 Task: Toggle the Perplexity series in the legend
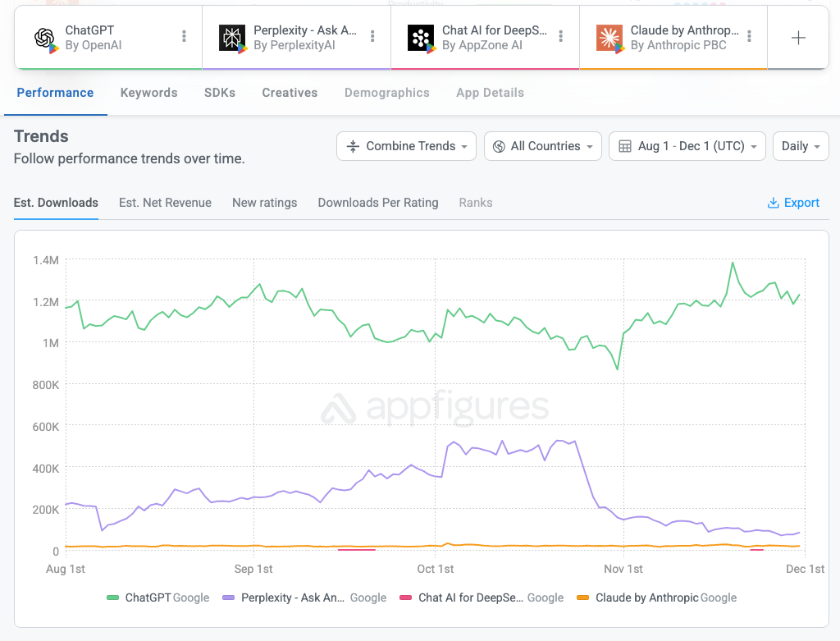(304, 598)
